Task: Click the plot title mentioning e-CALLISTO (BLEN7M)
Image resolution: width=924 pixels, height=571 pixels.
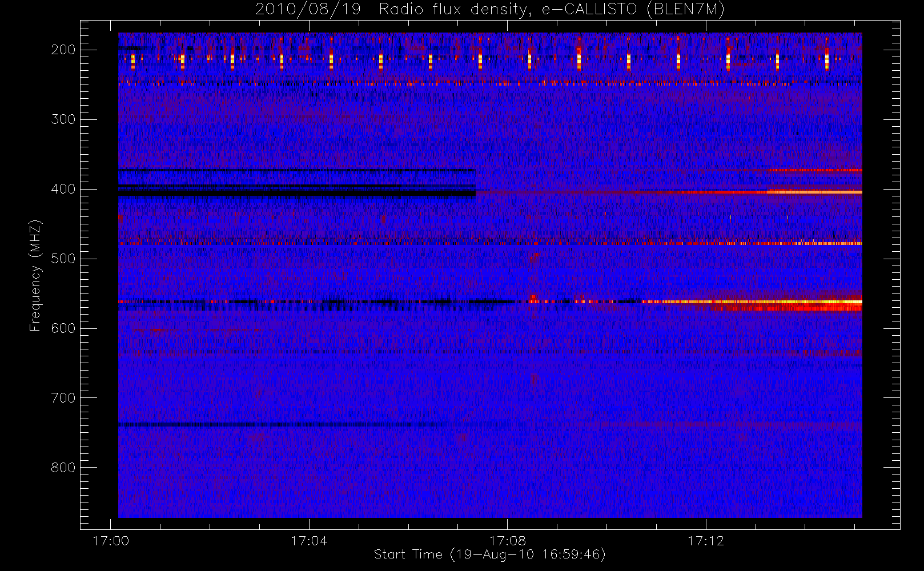Action: click(x=490, y=9)
